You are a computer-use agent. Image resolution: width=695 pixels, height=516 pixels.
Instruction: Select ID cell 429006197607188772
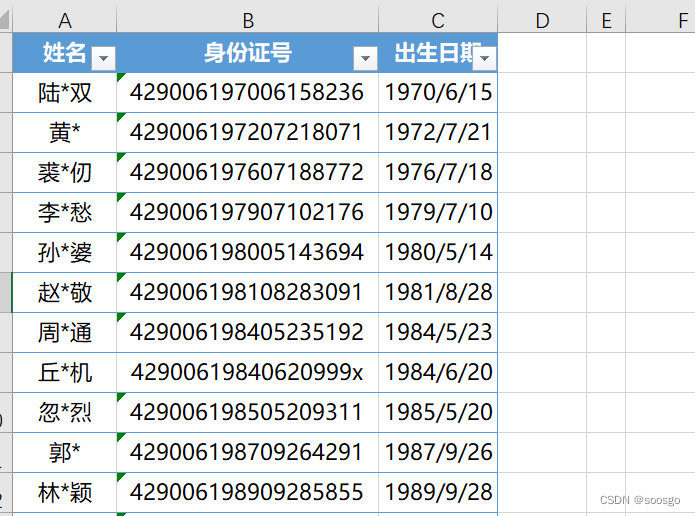tap(247, 172)
